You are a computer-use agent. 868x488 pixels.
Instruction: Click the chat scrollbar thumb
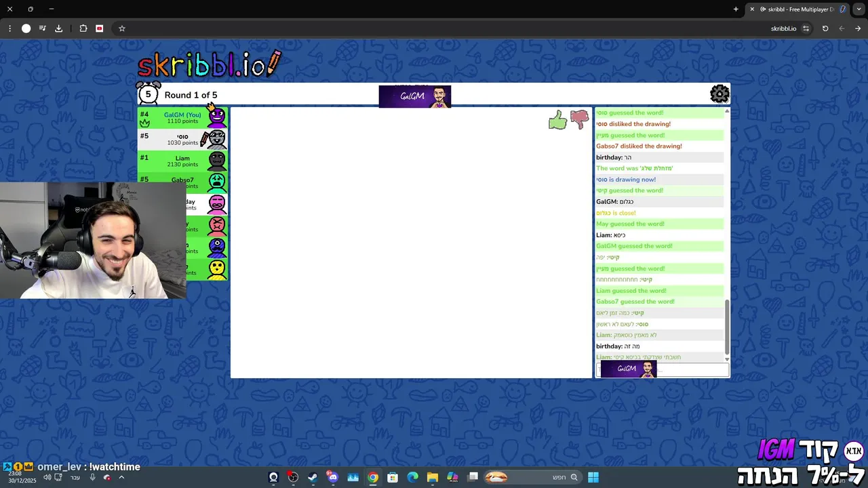(727, 327)
